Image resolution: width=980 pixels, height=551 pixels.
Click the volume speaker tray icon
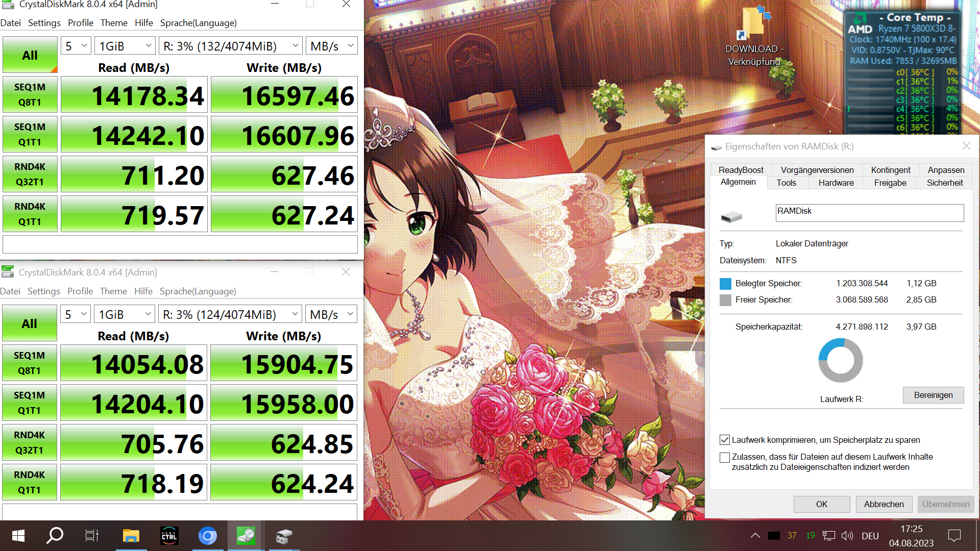coord(847,536)
